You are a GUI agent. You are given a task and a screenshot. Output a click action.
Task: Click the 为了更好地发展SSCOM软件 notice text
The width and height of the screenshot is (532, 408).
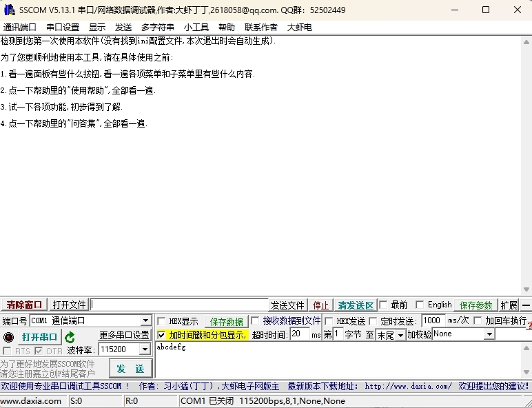48,364
